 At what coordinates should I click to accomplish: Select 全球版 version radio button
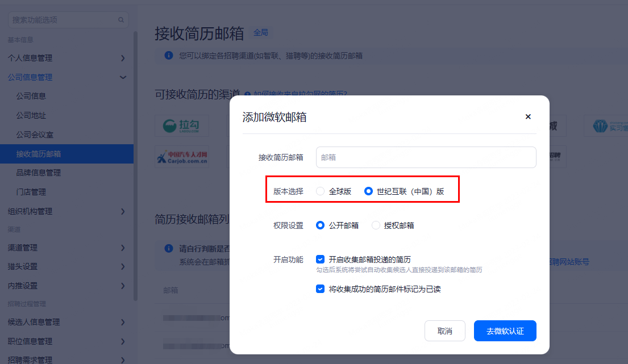320,191
